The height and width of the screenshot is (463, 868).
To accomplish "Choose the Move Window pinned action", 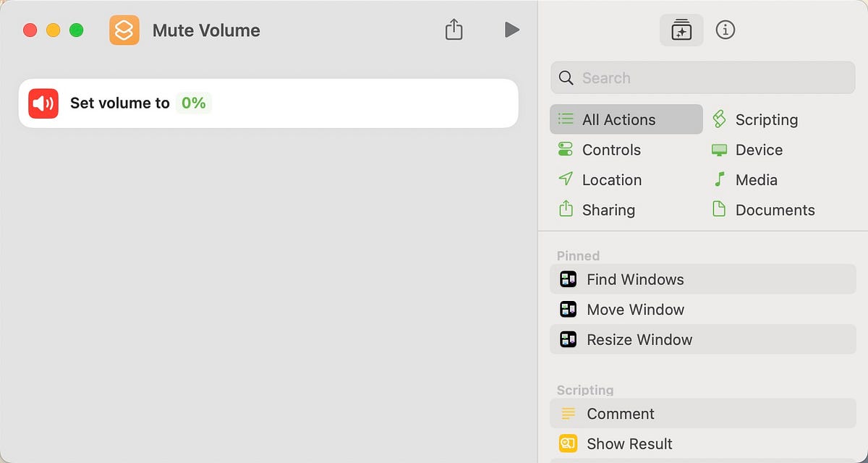I will point(635,310).
